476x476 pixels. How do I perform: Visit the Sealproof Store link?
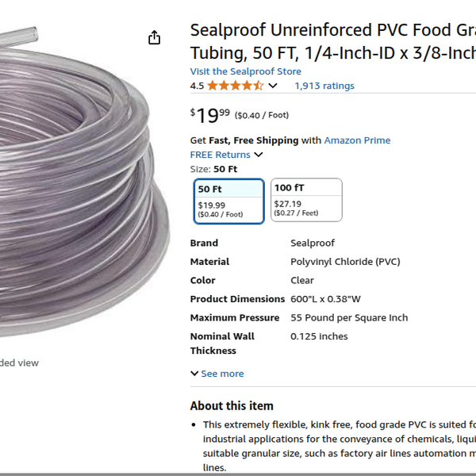pyautogui.click(x=245, y=71)
